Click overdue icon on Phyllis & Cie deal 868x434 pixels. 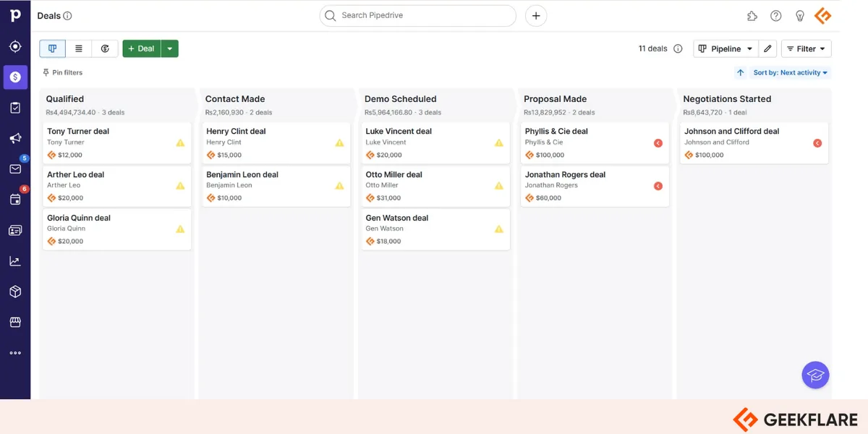click(658, 143)
